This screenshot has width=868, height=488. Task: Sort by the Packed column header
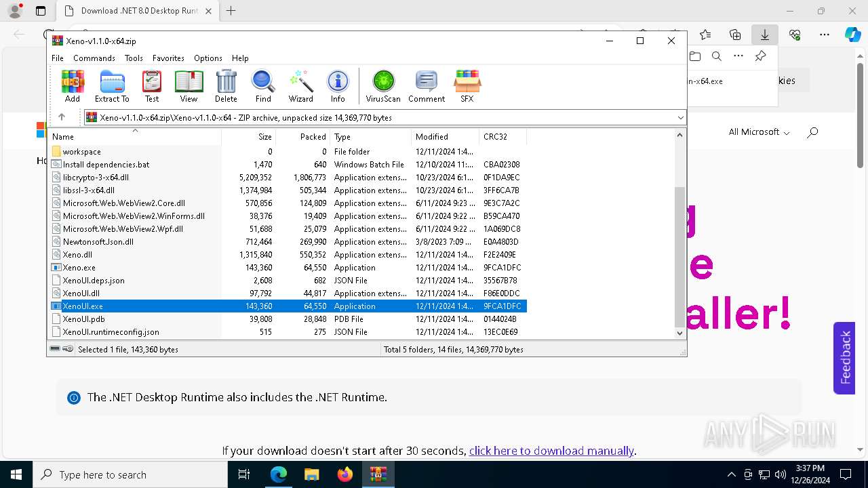[x=303, y=136]
